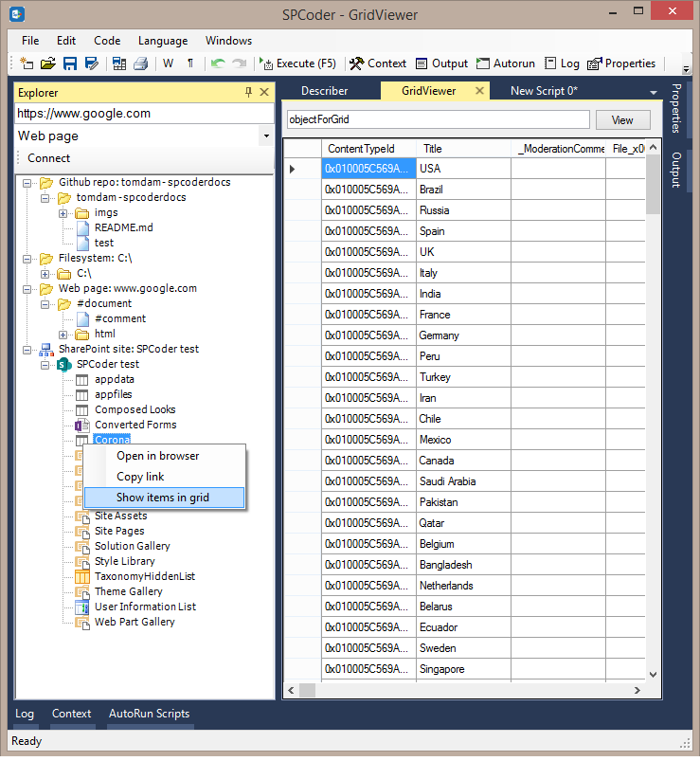Open the Log toolbar button
Image resolution: width=700 pixels, height=761 pixels.
coord(562,63)
